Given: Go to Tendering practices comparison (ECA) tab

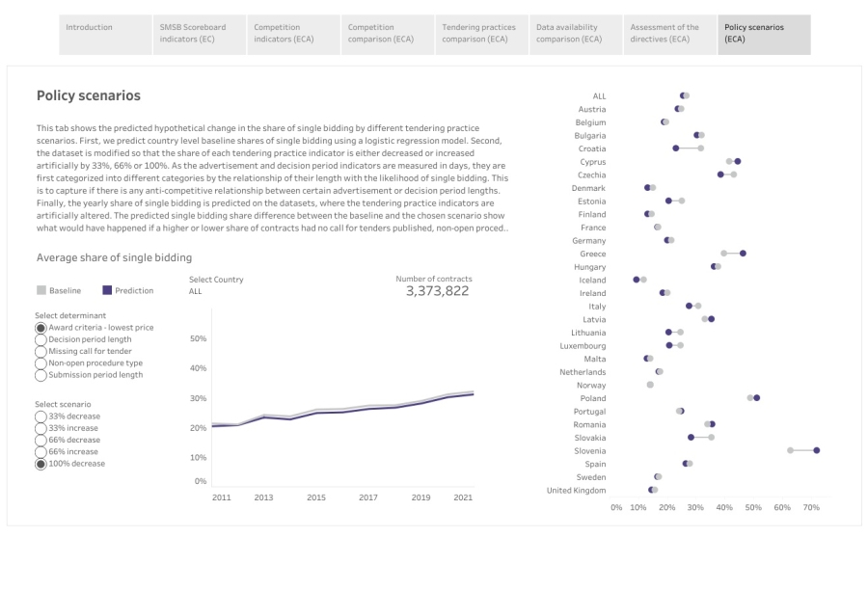Looking at the screenshot, I should [x=480, y=34].
